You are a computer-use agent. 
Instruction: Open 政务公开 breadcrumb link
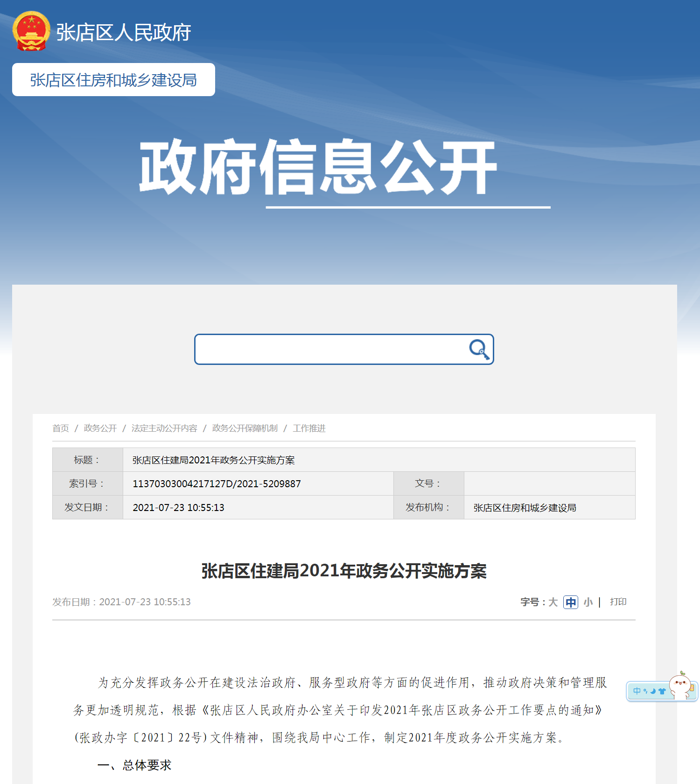pos(100,428)
